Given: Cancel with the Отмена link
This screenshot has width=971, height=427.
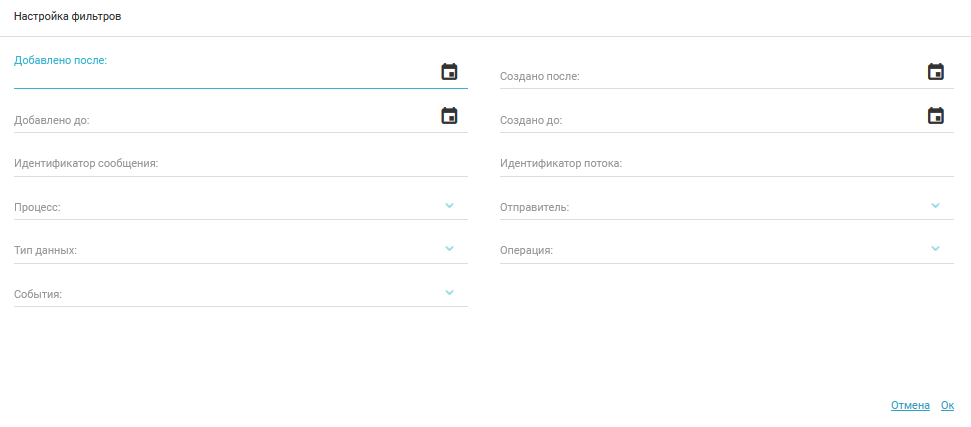Looking at the screenshot, I should [x=910, y=405].
